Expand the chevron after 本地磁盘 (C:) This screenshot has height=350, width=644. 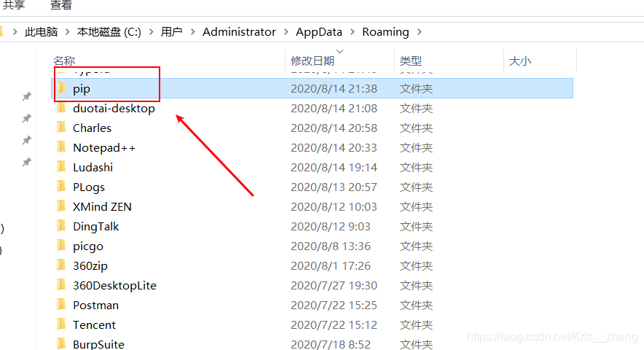pos(151,31)
